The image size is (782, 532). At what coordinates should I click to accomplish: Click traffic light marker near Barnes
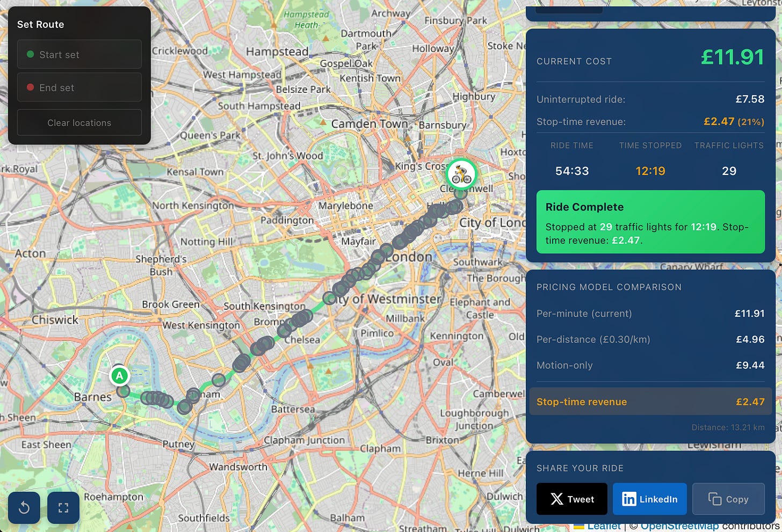point(123,391)
